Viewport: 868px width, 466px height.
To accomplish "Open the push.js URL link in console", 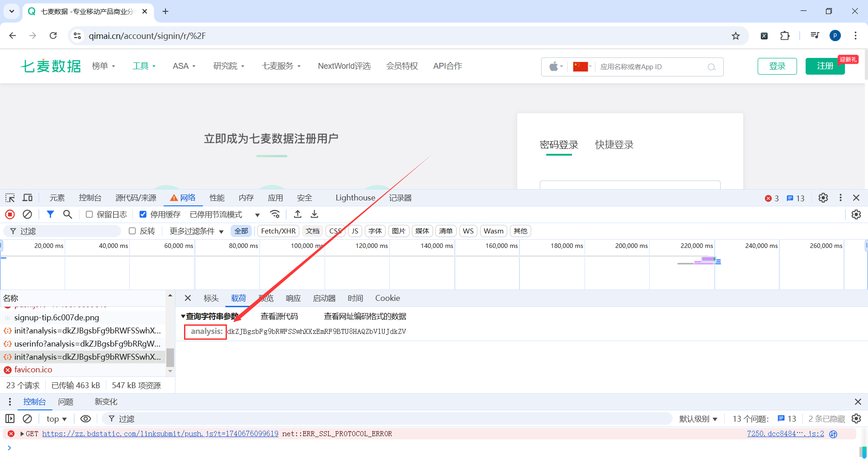I will pyautogui.click(x=160, y=434).
